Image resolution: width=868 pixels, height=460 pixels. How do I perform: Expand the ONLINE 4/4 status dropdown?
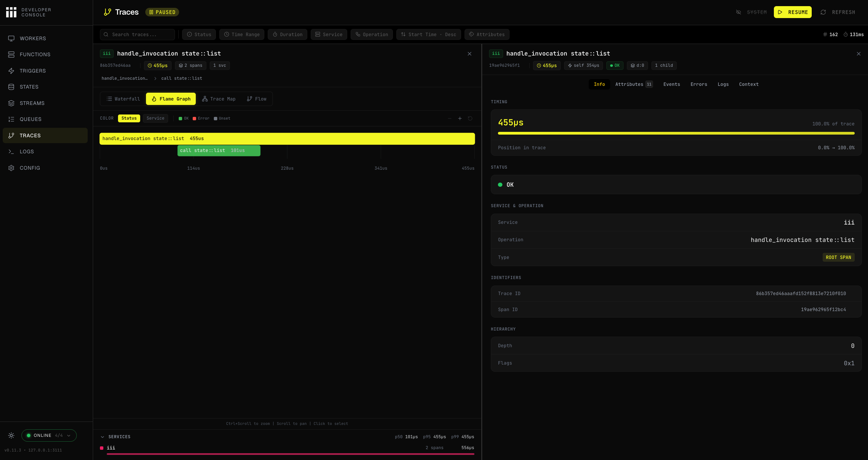pyautogui.click(x=49, y=435)
